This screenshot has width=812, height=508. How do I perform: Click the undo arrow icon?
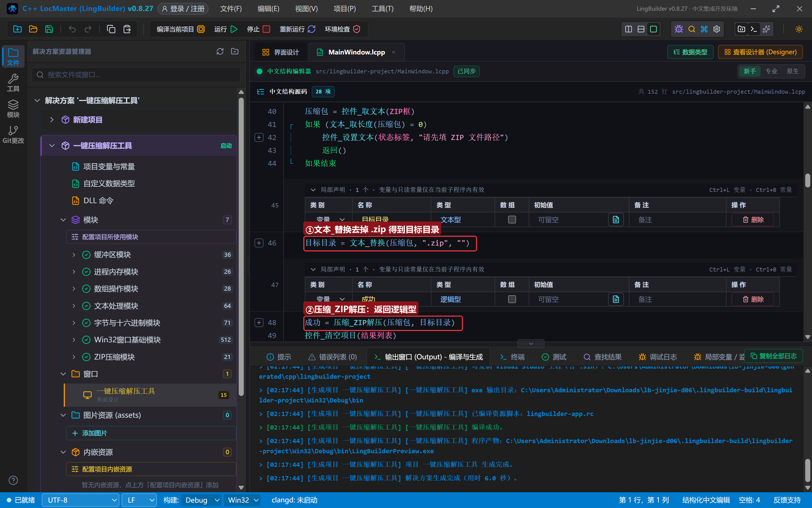pos(72,29)
